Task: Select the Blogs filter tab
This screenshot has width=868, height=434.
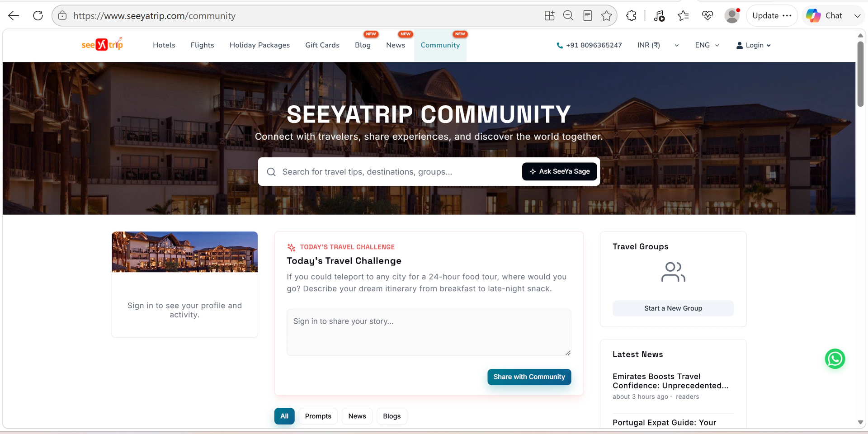Action: [x=392, y=416]
